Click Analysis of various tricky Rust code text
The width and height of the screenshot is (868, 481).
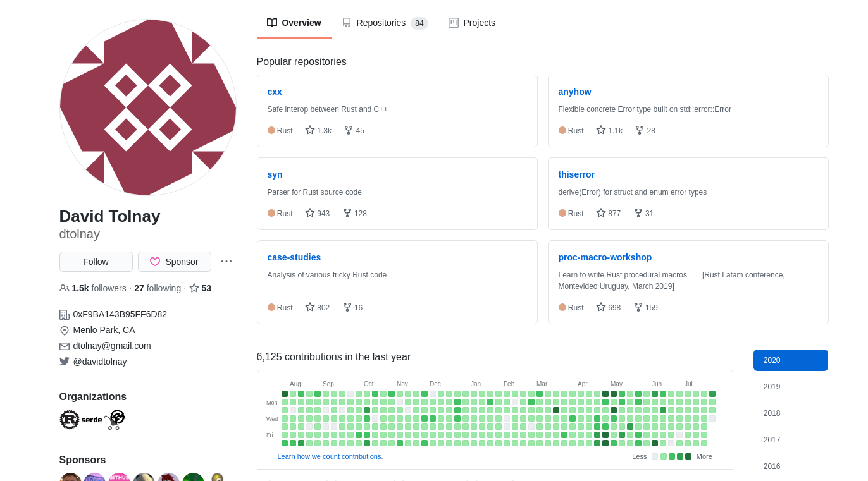pos(327,275)
